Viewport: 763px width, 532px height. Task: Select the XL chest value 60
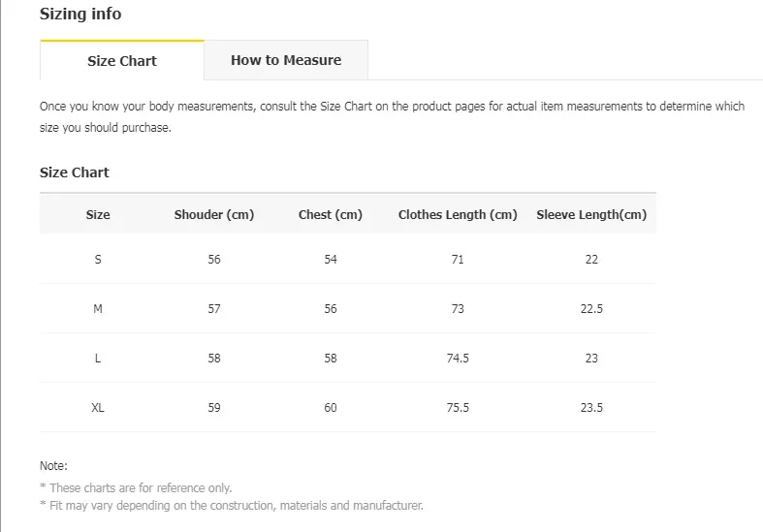(x=331, y=408)
